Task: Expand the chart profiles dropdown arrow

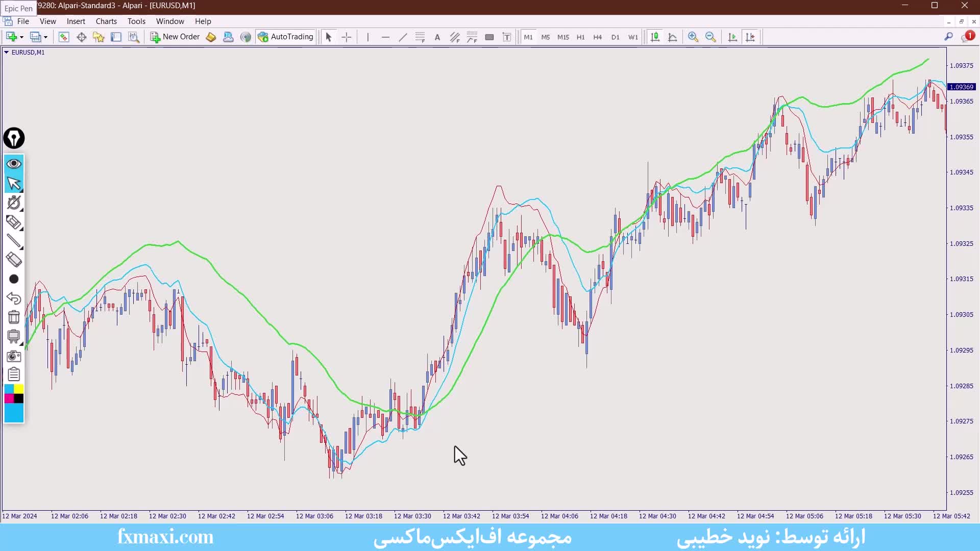Action: [x=45, y=37]
